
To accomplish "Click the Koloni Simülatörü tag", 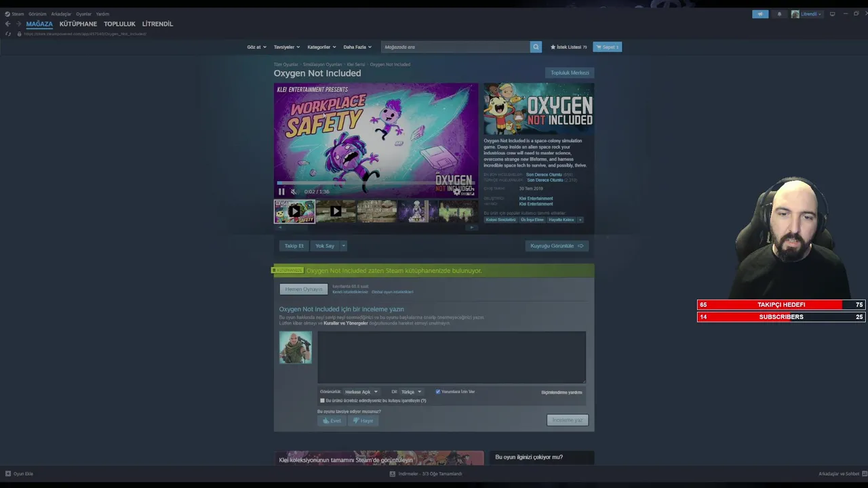I will tap(501, 220).
